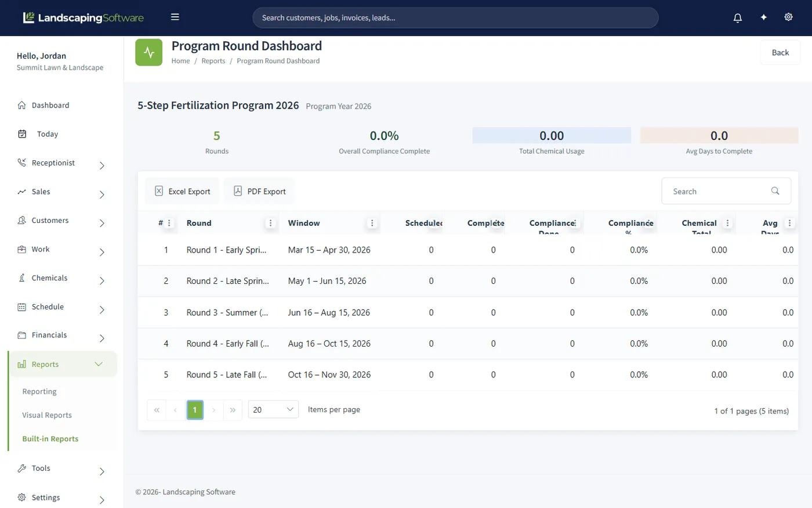Screen dimensions: 812x508
Task: Open the items per page dropdown
Action: pos(273,410)
